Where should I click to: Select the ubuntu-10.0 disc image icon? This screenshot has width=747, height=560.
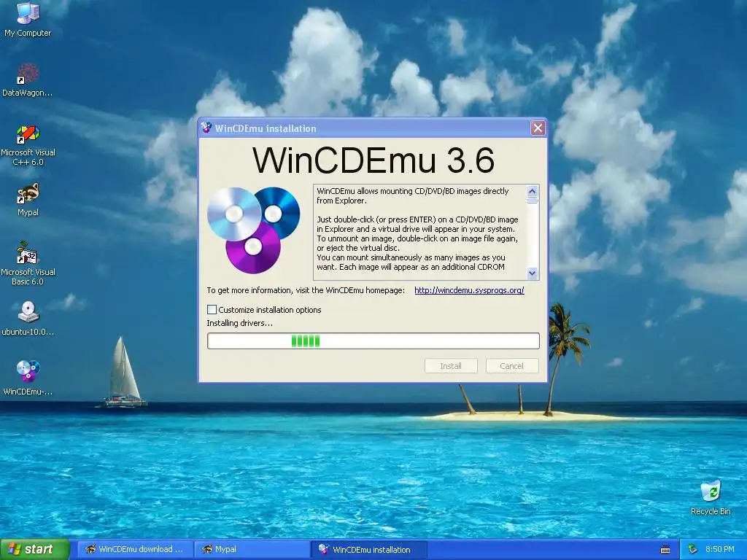28,318
